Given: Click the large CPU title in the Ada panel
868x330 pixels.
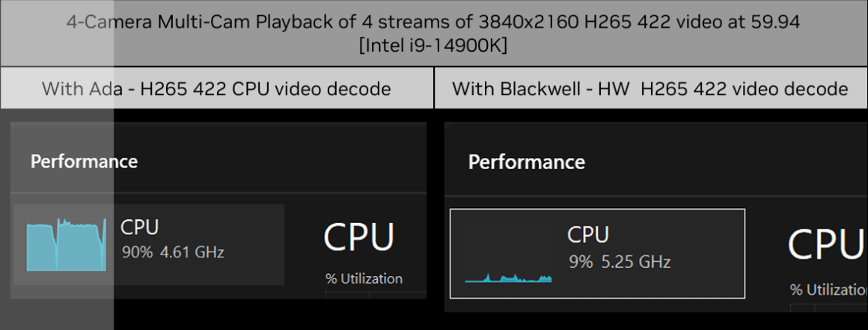Looking at the screenshot, I should (x=358, y=237).
